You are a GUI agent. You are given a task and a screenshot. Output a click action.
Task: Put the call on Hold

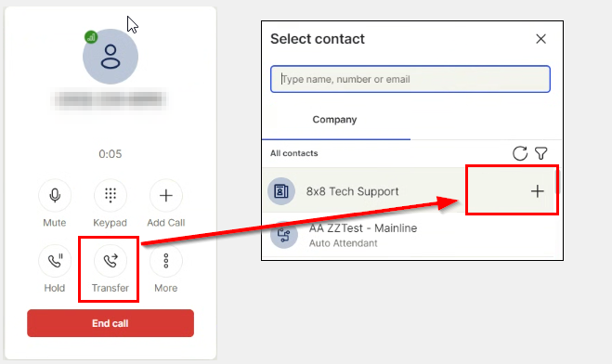pos(55,261)
